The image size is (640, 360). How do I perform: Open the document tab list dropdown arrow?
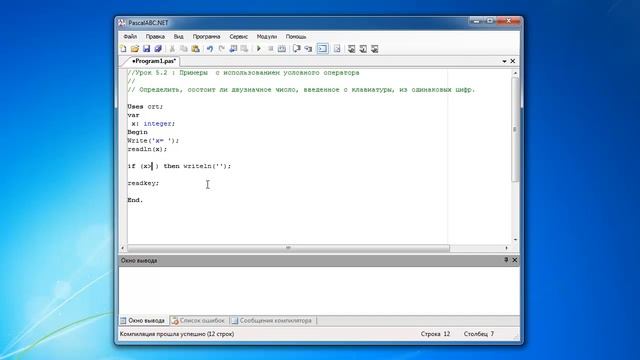click(504, 61)
